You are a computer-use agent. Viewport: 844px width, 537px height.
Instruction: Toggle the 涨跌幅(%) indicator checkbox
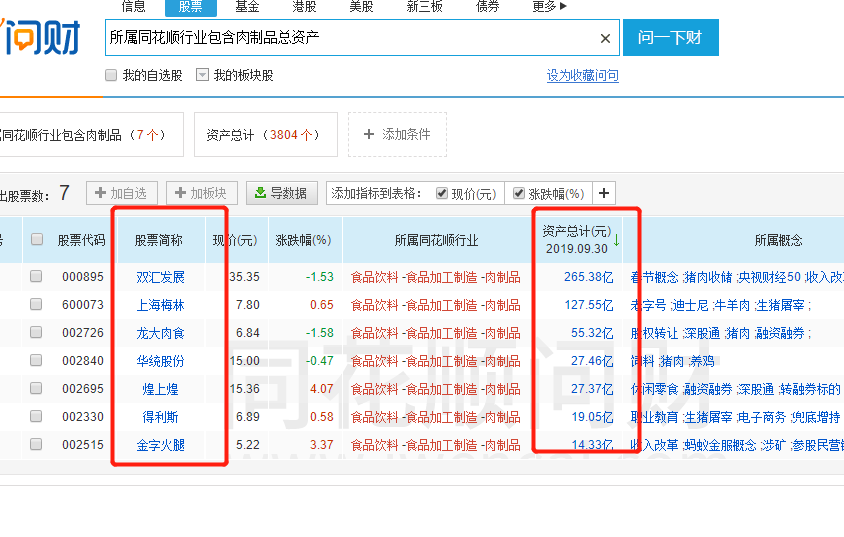(x=519, y=193)
